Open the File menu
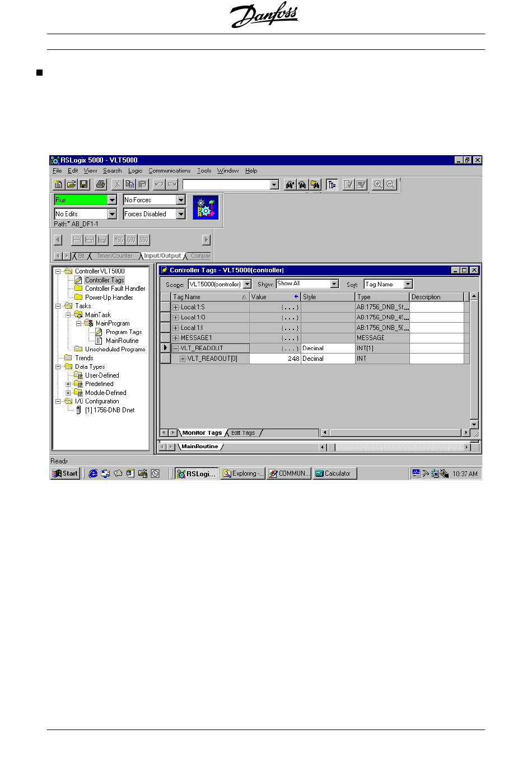Image resolution: width=532 pixels, height=762 pixels. pos(57,171)
